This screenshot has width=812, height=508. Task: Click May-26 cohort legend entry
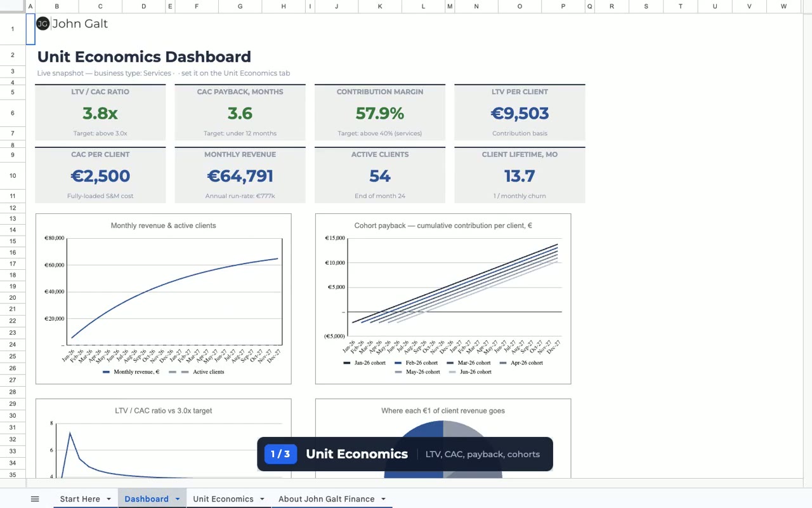tap(417, 372)
